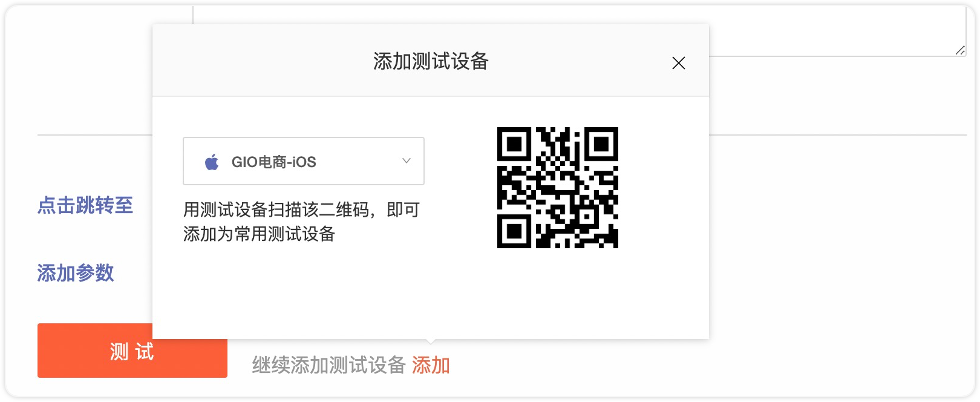This screenshot has height=402, width=980.
Task: Click the 添加为常用测试设备 text line
Action: click(x=259, y=234)
